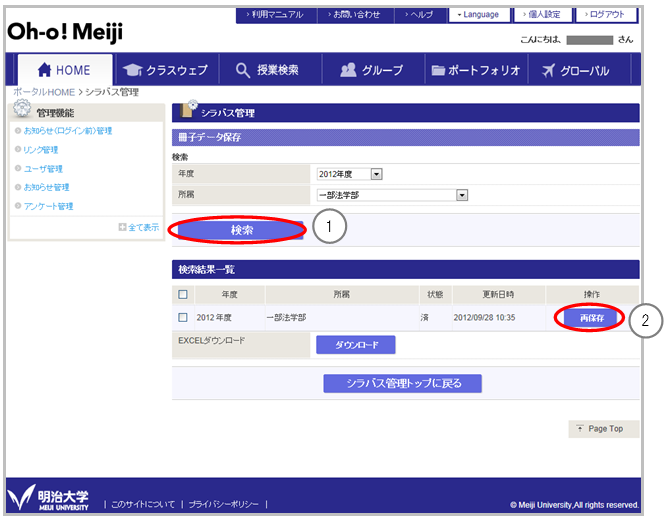
Task: Click the 検索 button
Action: (241, 230)
